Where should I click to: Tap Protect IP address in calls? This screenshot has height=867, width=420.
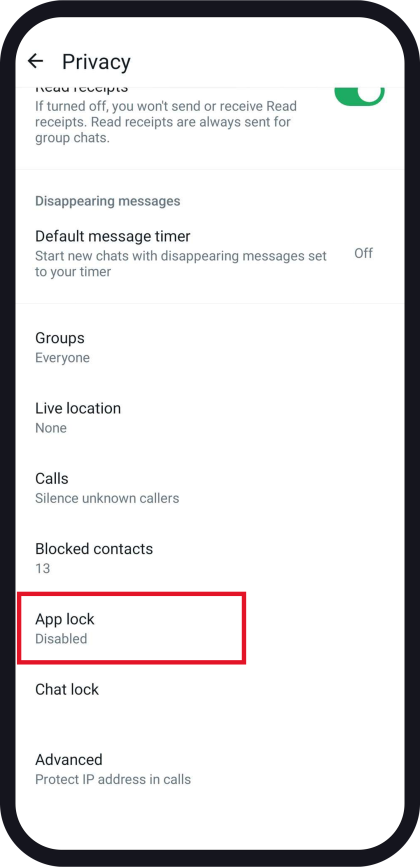click(x=113, y=779)
